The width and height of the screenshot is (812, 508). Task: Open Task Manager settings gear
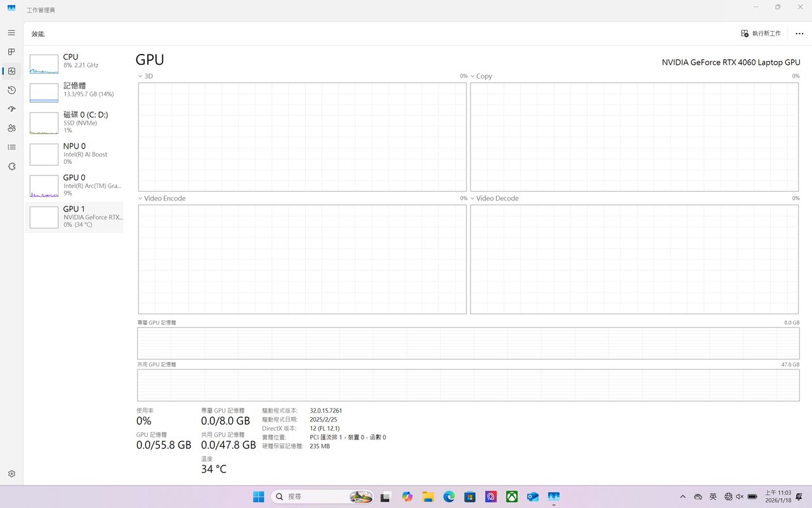point(11,474)
